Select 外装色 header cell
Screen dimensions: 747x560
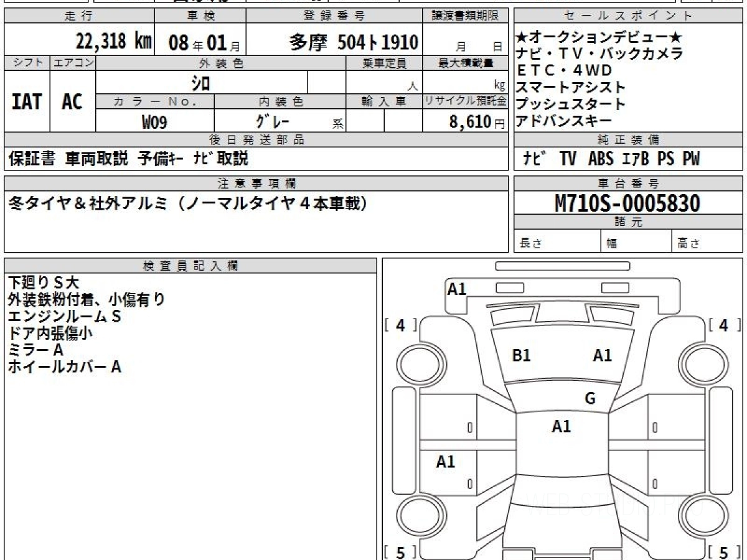coord(221,63)
